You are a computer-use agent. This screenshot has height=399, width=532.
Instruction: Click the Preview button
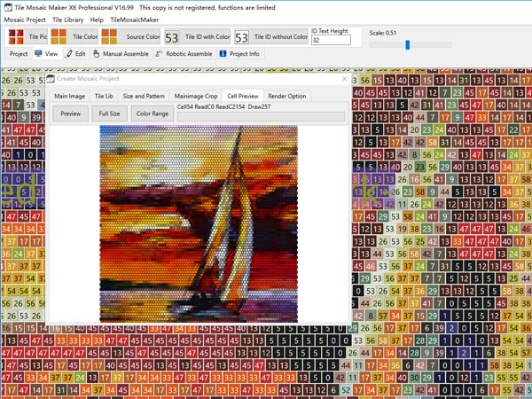[x=71, y=113]
